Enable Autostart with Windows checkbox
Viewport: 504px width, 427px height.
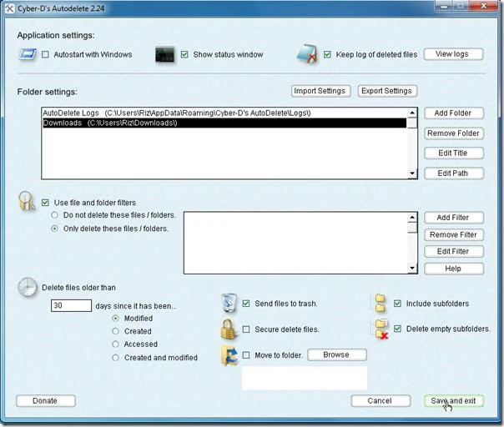click(x=45, y=54)
